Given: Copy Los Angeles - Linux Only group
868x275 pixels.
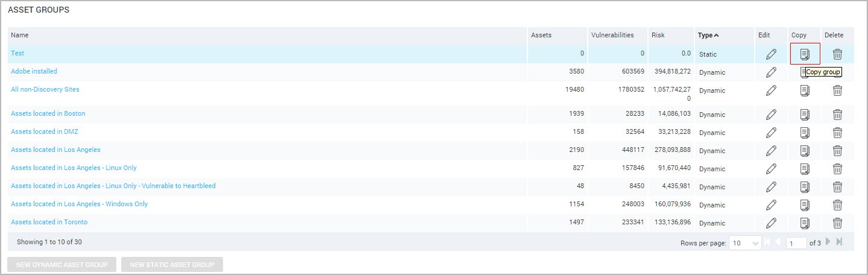Looking at the screenshot, I should point(805,169).
